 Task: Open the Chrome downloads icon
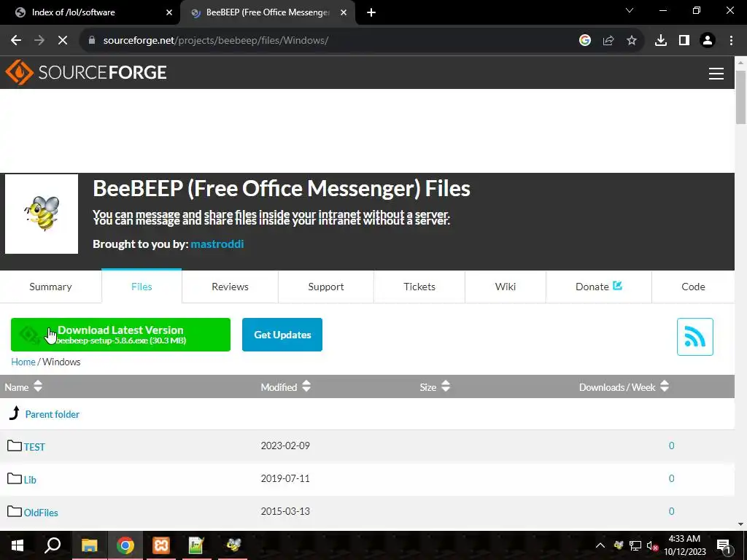pyautogui.click(x=661, y=41)
